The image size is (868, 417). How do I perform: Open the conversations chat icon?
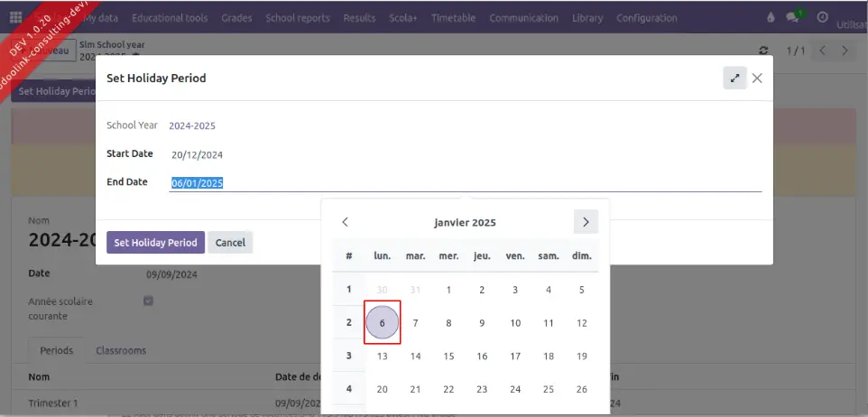point(794,17)
